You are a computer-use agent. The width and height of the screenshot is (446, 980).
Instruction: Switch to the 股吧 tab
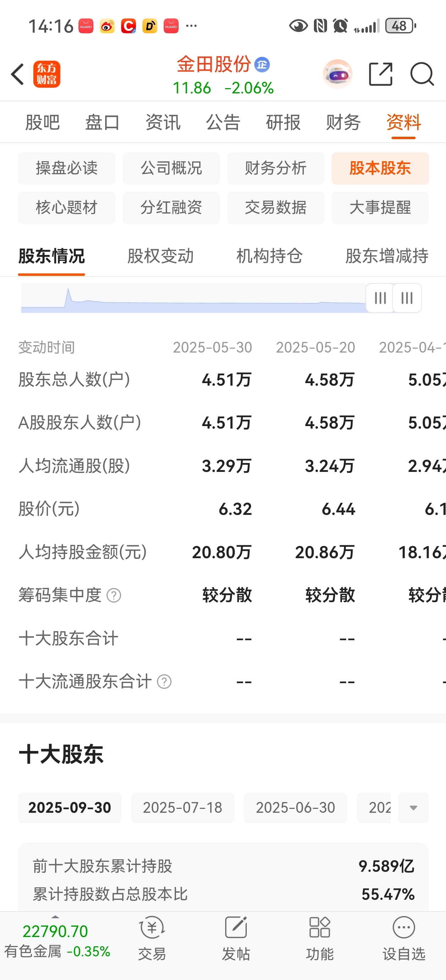click(x=42, y=123)
